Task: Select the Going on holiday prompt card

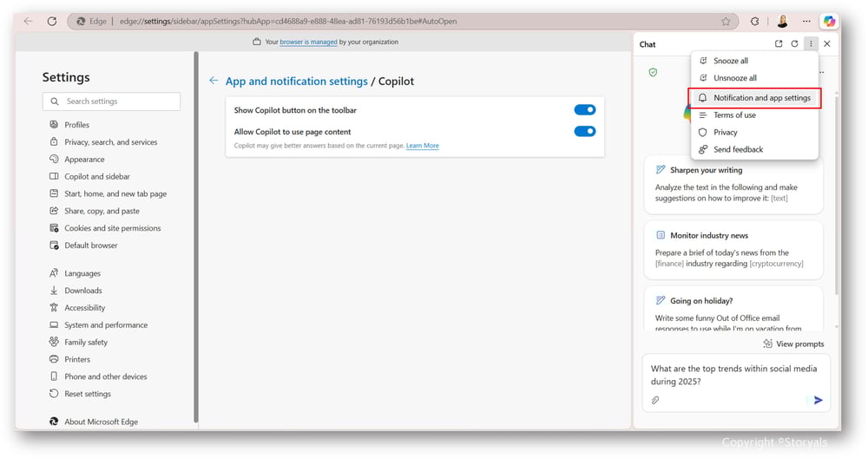Action: click(x=733, y=309)
